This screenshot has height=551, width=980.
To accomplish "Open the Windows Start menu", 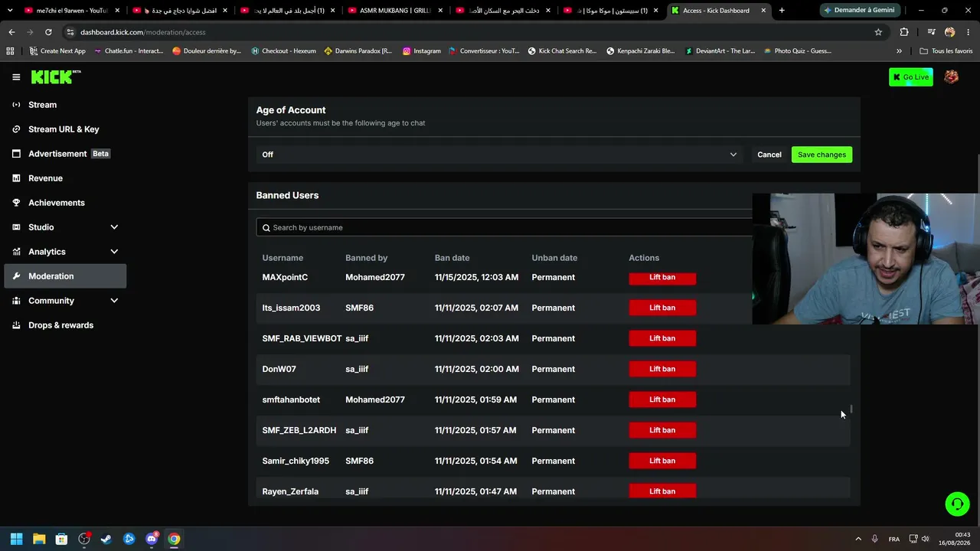I will point(16,539).
